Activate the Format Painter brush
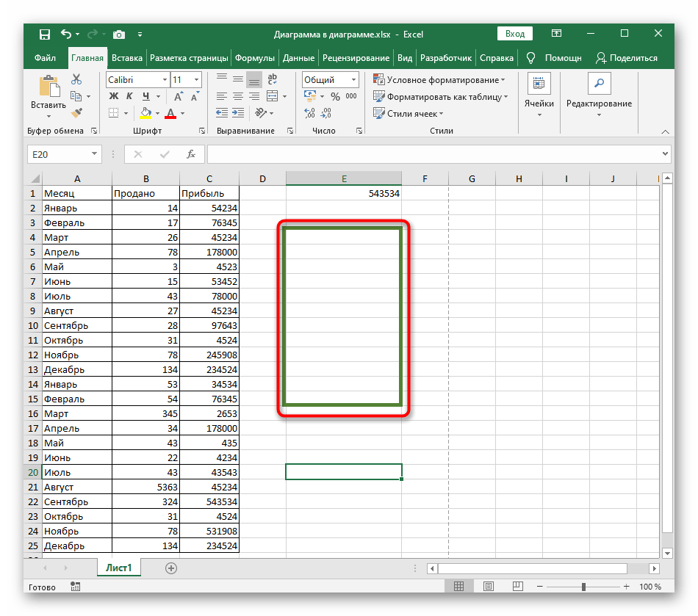 (x=76, y=113)
